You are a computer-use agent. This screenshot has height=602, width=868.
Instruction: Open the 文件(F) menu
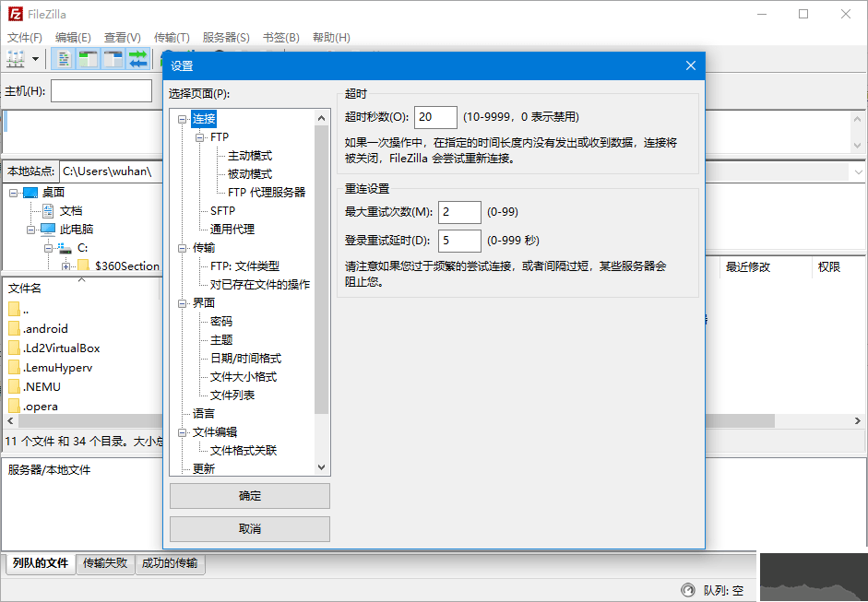click(x=24, y=38)
